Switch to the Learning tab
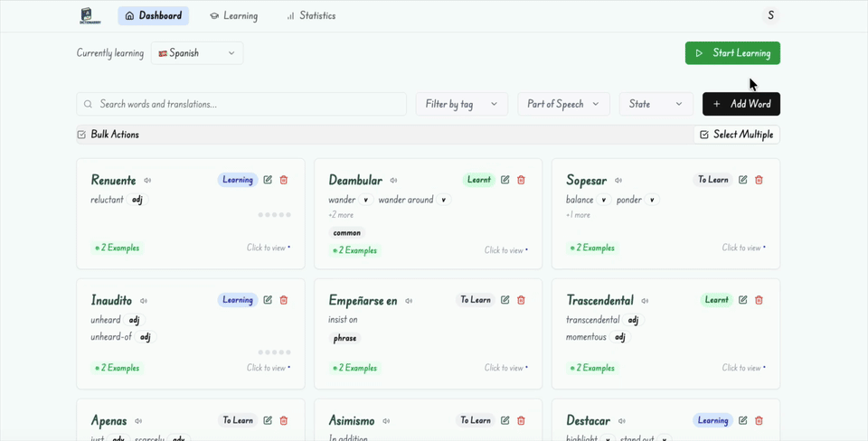The height and width of the screenshot is (441, 868). click(x=233, y=15)
